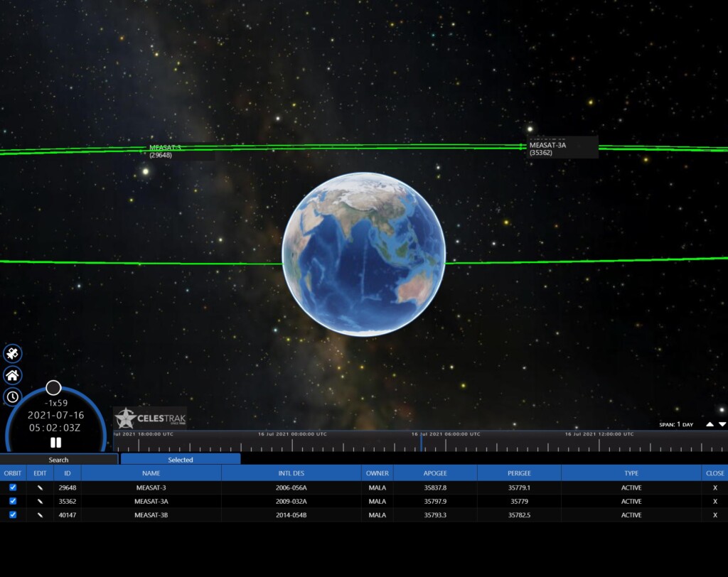Edit MEASAT-3B via its pencil icon
The height and width of the screenshot is (577, 728).
[x=39, y=514]
